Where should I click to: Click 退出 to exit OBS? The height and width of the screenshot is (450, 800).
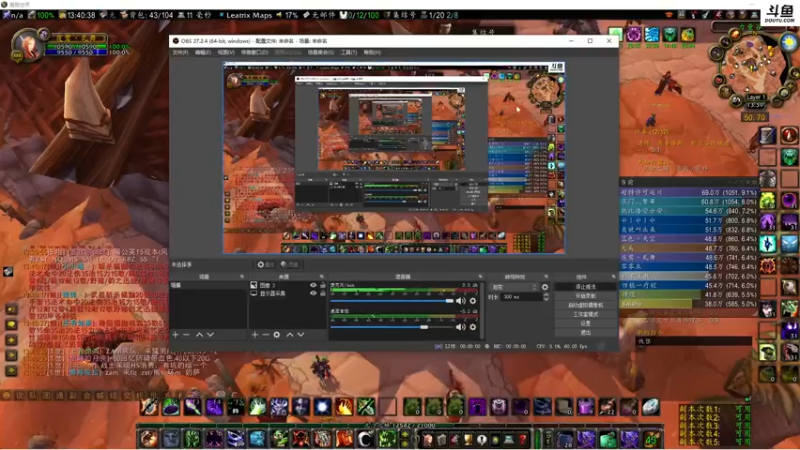pos(585,333)
